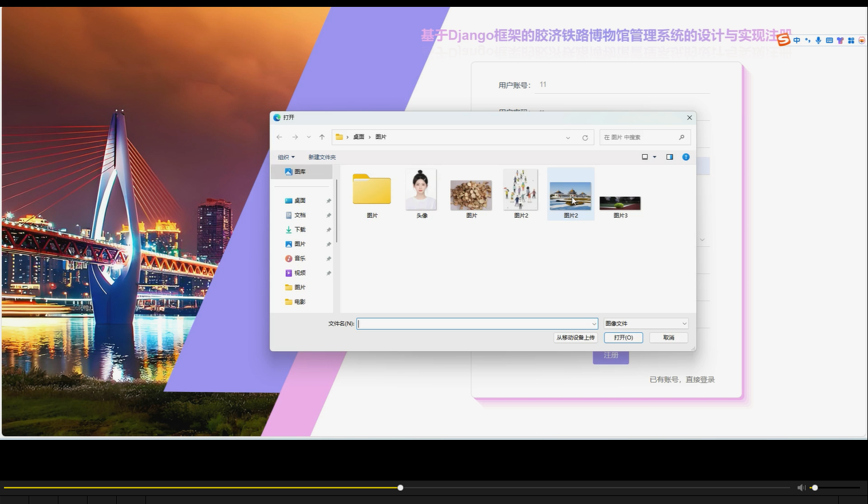Click the folder icon in the address bar

coord(339,137)
